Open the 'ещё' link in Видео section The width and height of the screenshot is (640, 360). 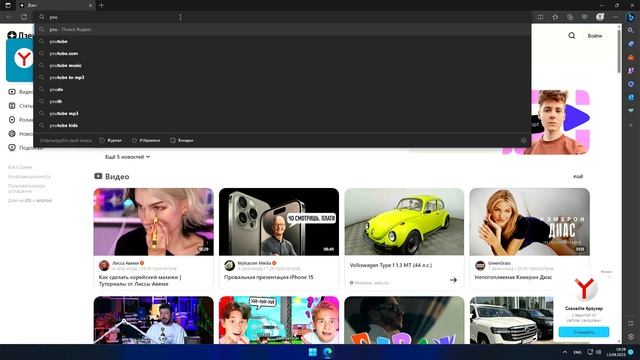pos(578,176)
